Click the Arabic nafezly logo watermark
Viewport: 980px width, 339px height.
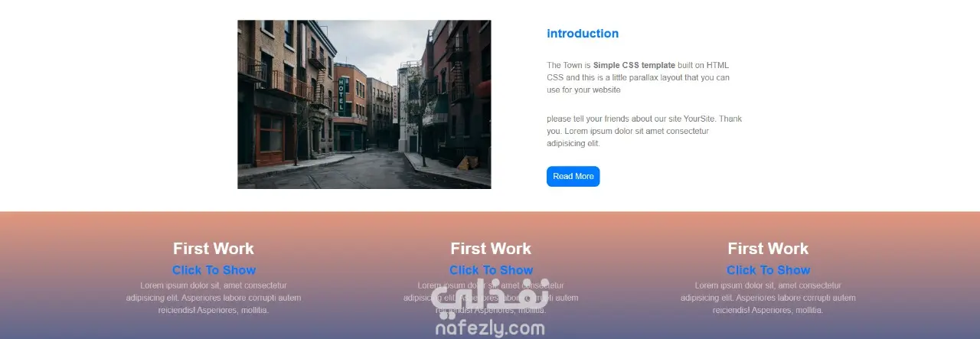(490, 299)
